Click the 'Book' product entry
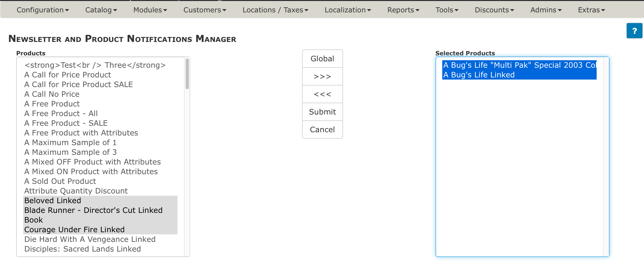The height and width of the screenshot is (265, 644). [x=101, y=220]
